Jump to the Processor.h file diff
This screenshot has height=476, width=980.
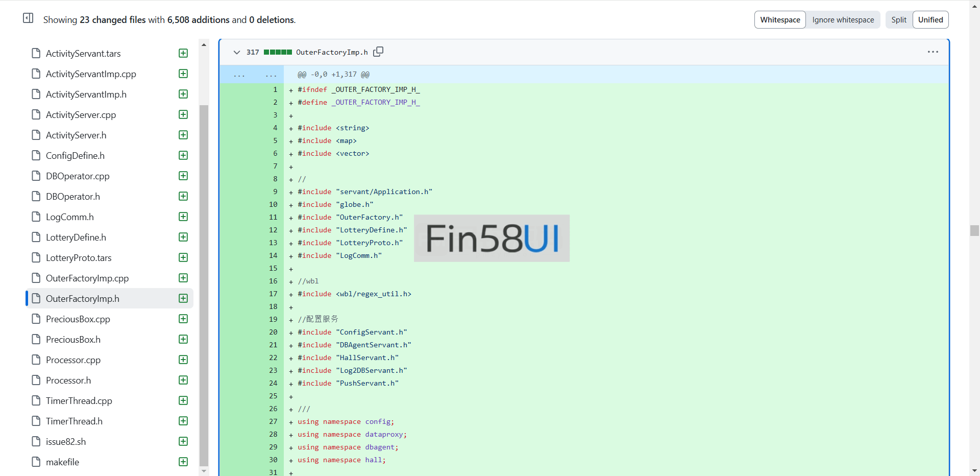[x=68, y=380]
